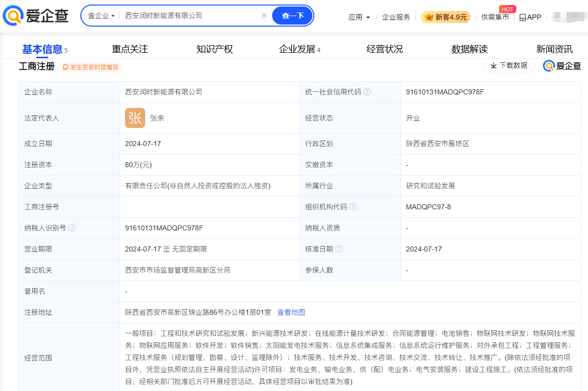Click the 核准日期 value 2024-07-17

point(424,249)
